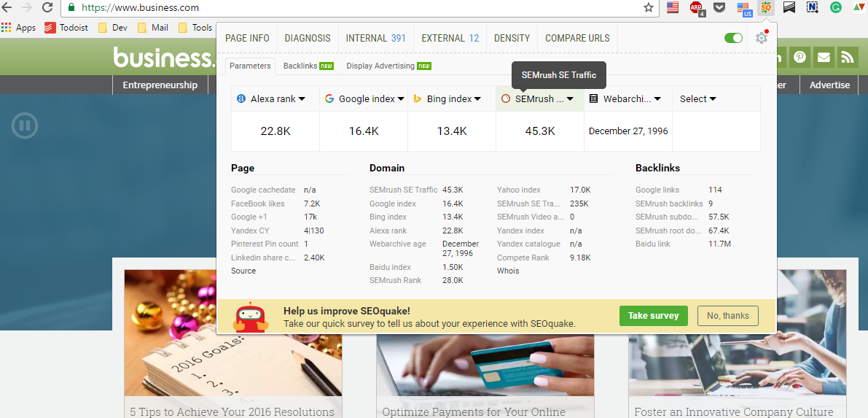Click the Grammarly extension icon

[x=836, y=8]
